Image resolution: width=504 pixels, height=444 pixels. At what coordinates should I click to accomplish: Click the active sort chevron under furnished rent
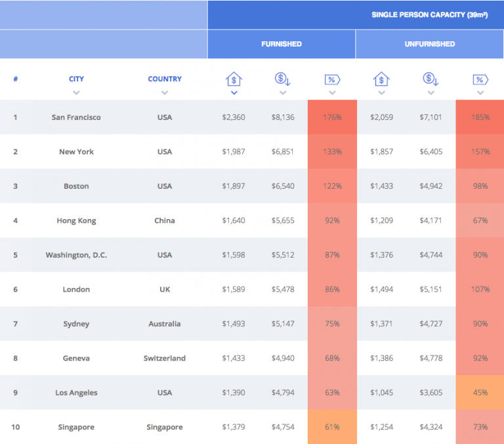pos(234,93)
